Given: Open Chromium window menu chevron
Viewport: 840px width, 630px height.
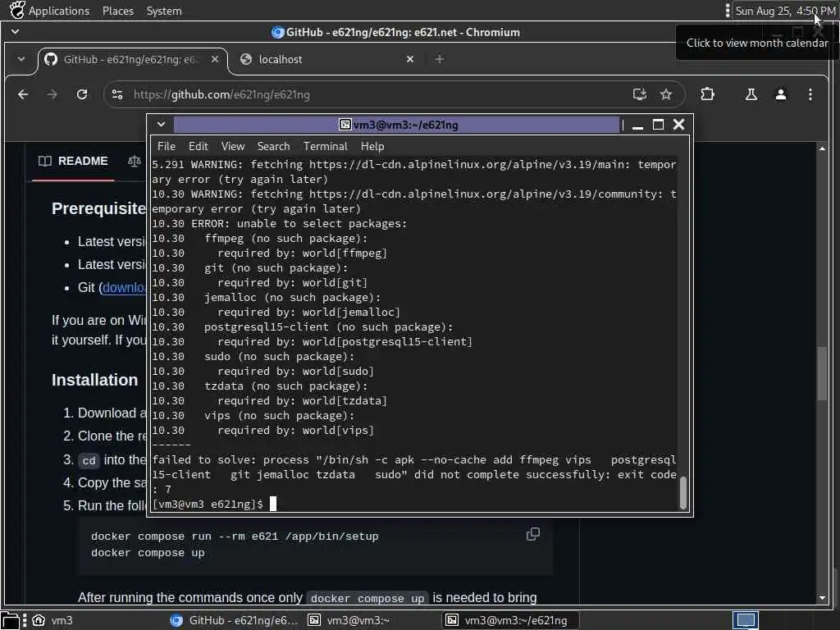Looking at the screenshot, I should [x=15, y=32].
